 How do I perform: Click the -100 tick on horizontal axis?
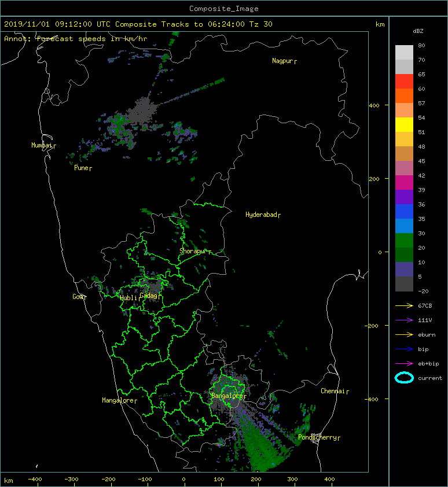(x=145, y=479)
